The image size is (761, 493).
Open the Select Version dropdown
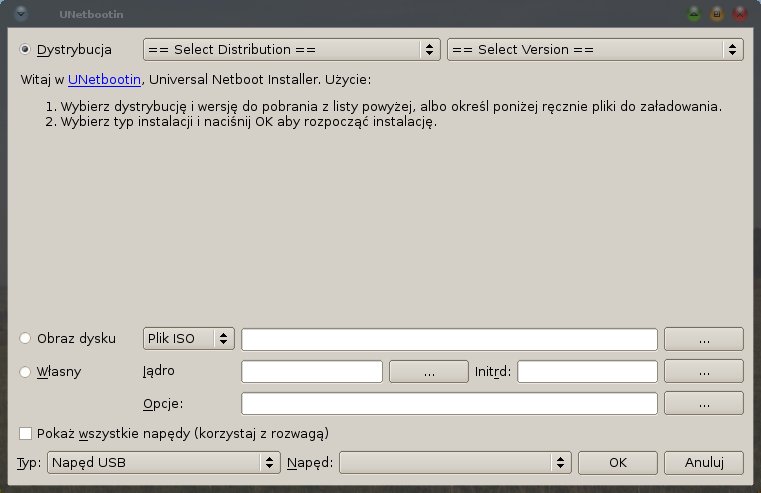[595, 49]
